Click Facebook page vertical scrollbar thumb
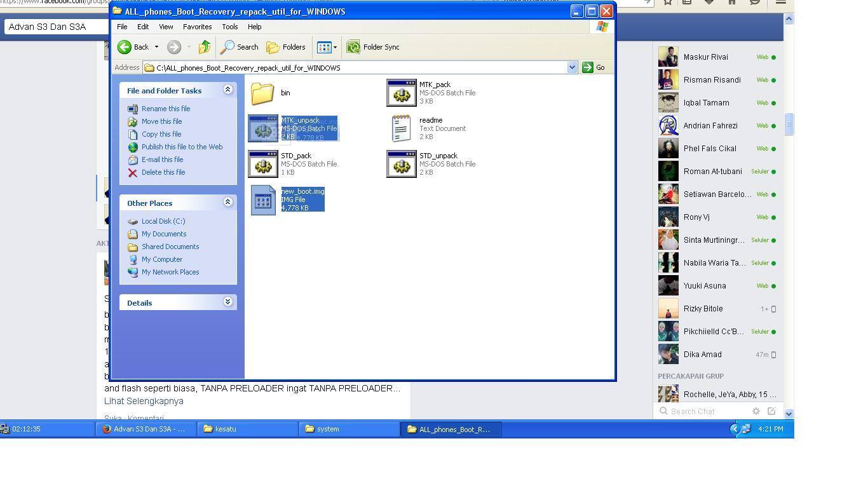 (x=789, y=124)
